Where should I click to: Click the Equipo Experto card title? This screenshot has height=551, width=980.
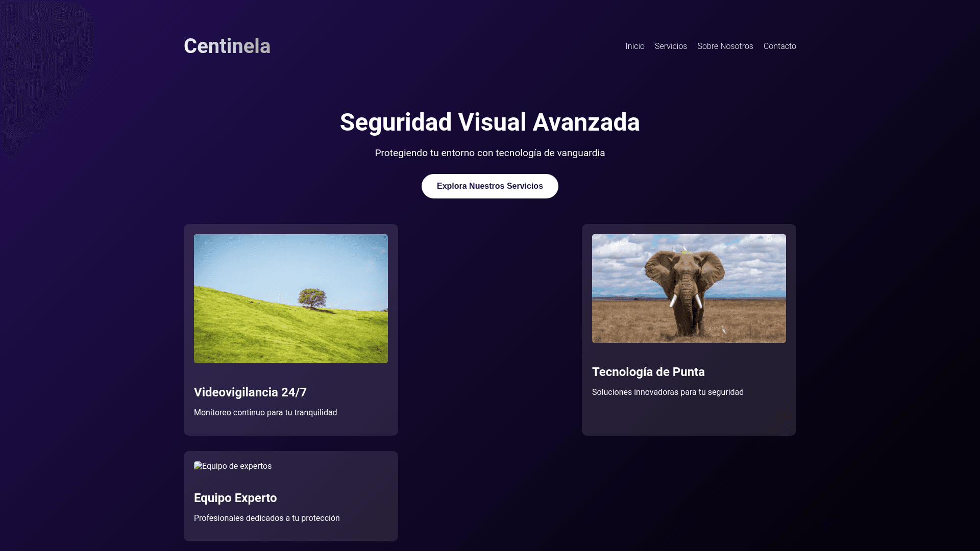tap(235, 498)
